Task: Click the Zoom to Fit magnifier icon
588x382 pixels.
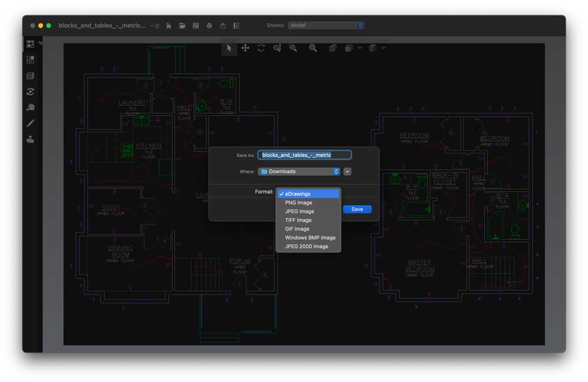Action: point(313,48)
